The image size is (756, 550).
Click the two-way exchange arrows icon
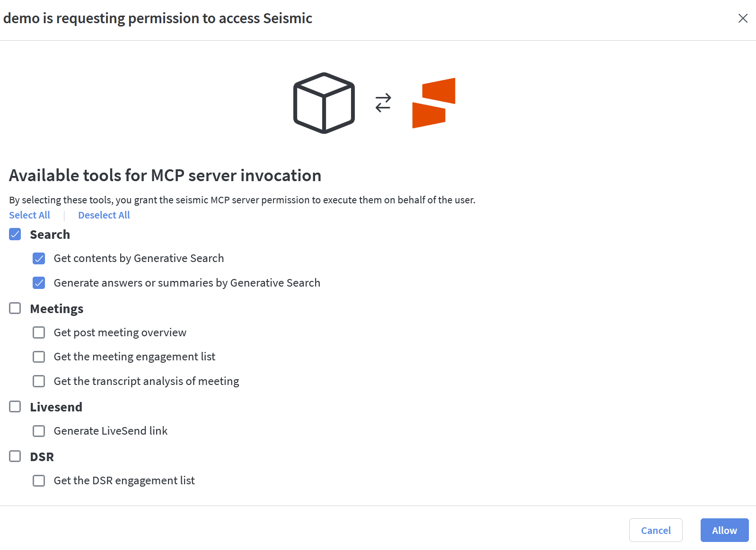(383, 103)
